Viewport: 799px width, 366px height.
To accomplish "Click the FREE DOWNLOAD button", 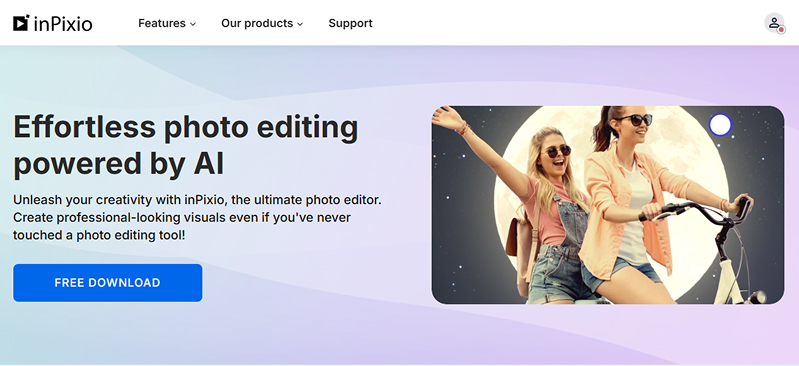I will pyautogui.click(x=108, y=283).
